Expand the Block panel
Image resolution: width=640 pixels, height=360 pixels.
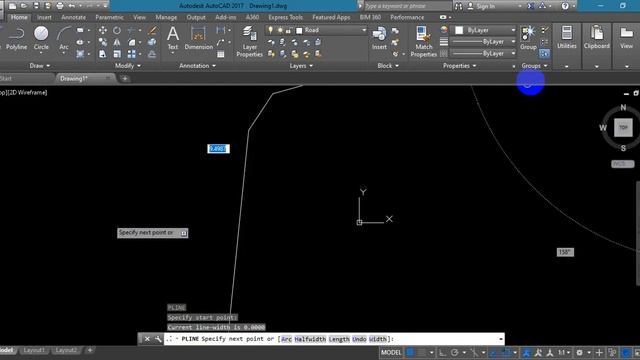click(x=388, y=66)
